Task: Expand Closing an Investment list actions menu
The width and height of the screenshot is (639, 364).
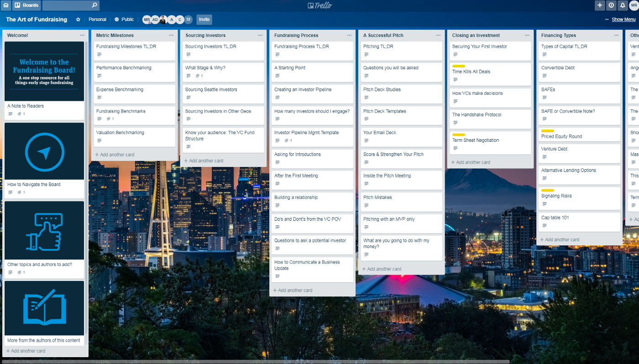Action: point(527,35)
